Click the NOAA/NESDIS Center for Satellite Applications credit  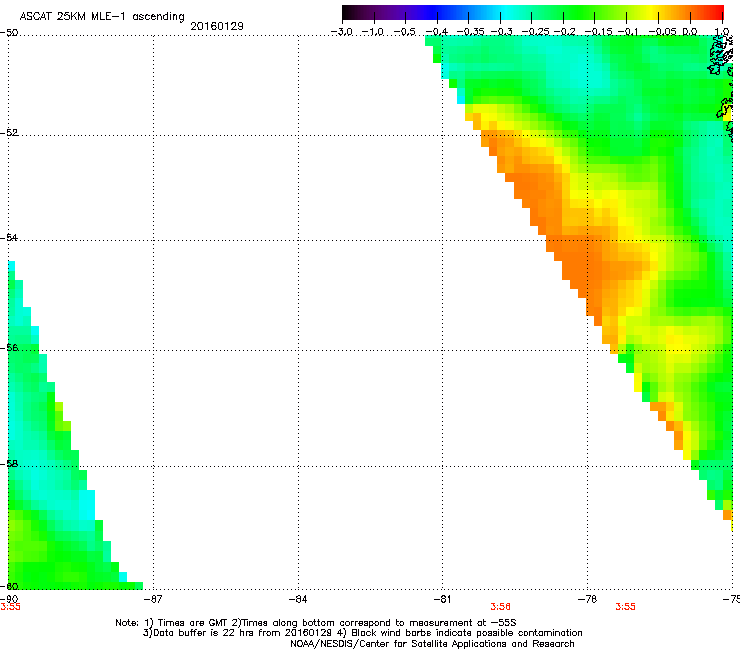[x=432, y=644]
